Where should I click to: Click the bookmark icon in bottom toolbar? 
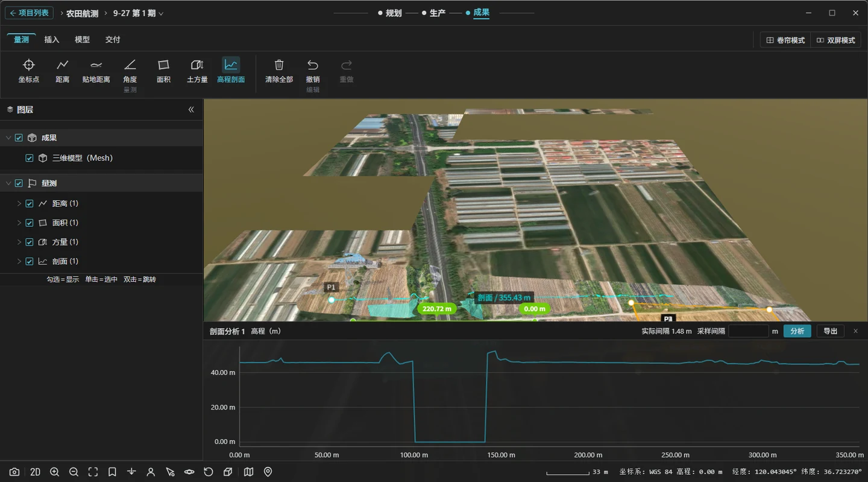click(112, 472)
